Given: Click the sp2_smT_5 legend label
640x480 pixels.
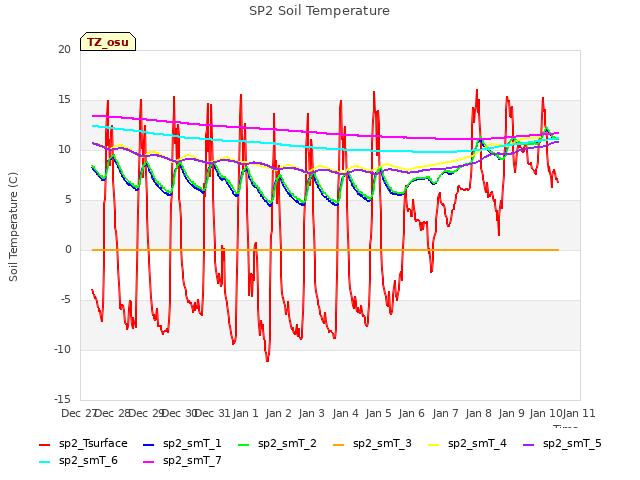Looking at the screenshot, I should pyautogui.click(x=572, y=444).
